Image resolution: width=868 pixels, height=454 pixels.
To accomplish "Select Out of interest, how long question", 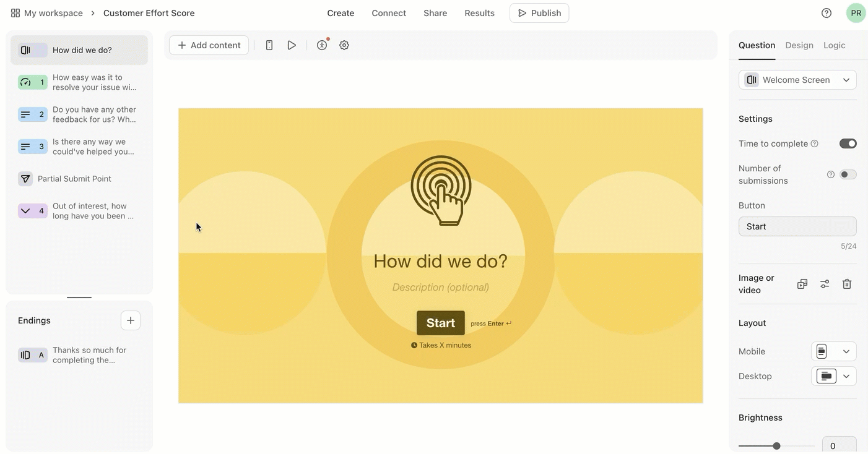I will click(79, 211).
